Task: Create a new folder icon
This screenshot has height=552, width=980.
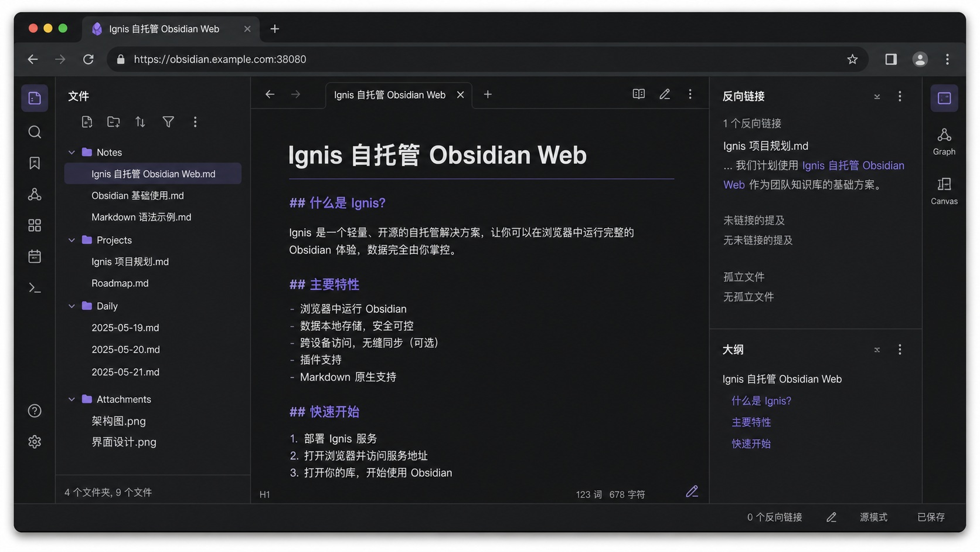Action: pos(114,122)
